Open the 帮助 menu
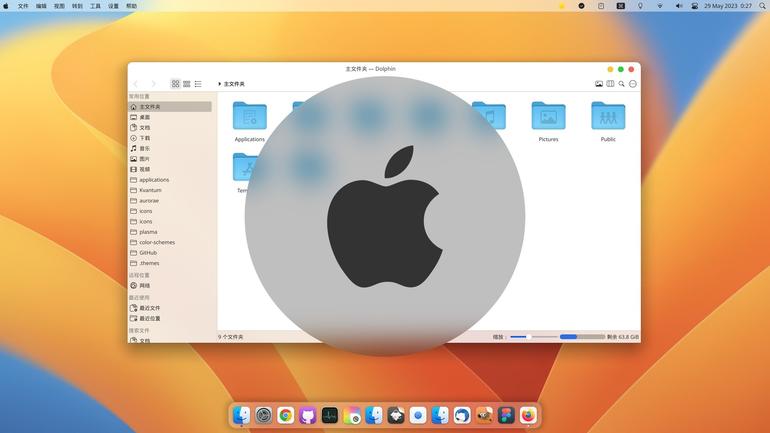The height and width of the screenshot is (433, 770). click(x=132, y=6)
